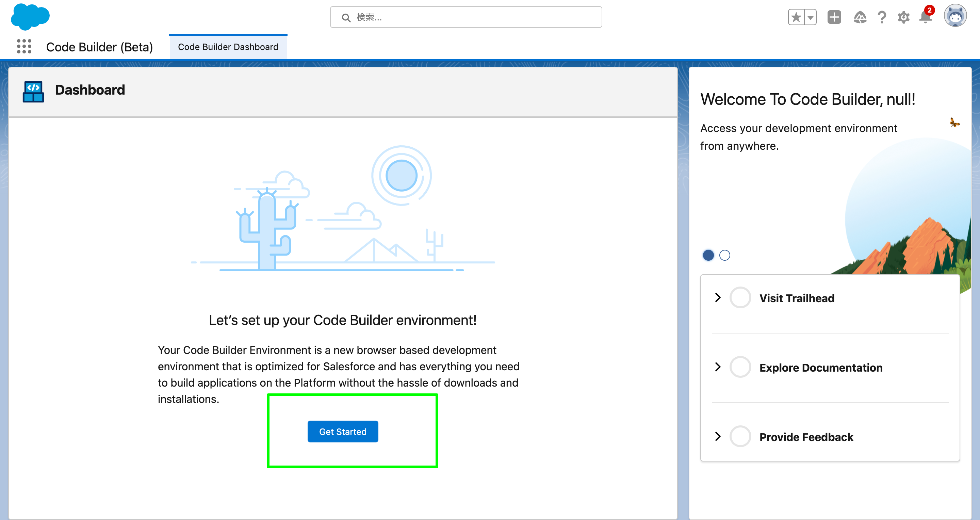980x520 pixels.
Task: Click the Get Started button
Action: pos(342,432)
